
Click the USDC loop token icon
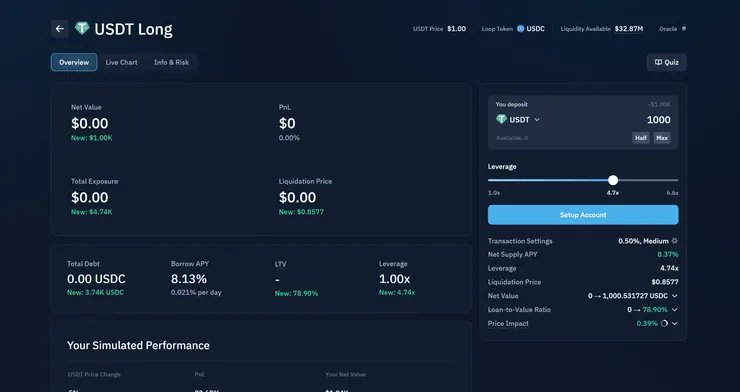521,29
